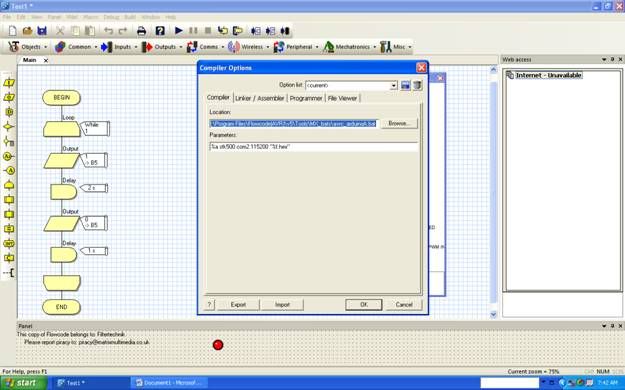Image resolution: width=625 pixels, height=390 pixels.
Task: Save option list with disk icon
Action: coord(405,85)
